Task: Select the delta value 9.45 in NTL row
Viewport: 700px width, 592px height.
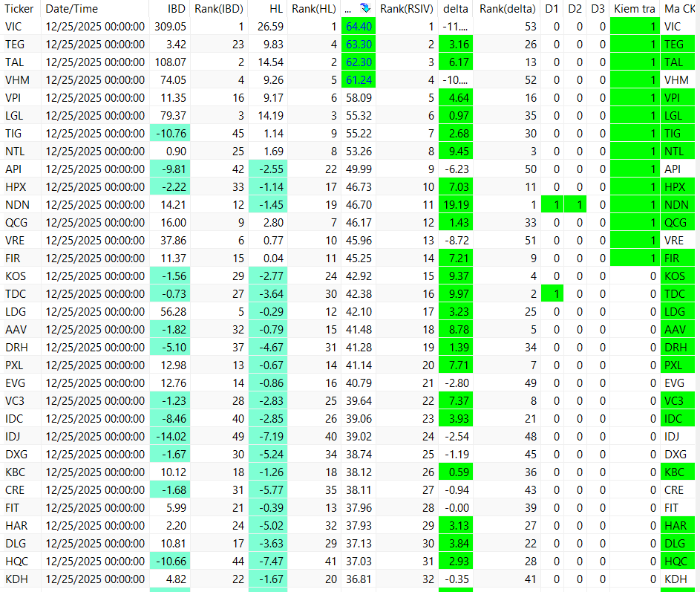Action: [456, 152]
